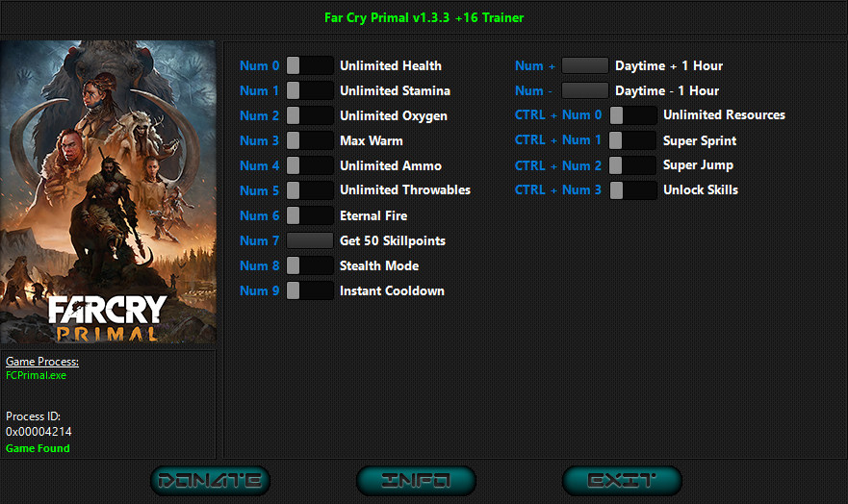Open the Donate button
Image resolution: width=848 pixels, height=504 pixels.
211,480
